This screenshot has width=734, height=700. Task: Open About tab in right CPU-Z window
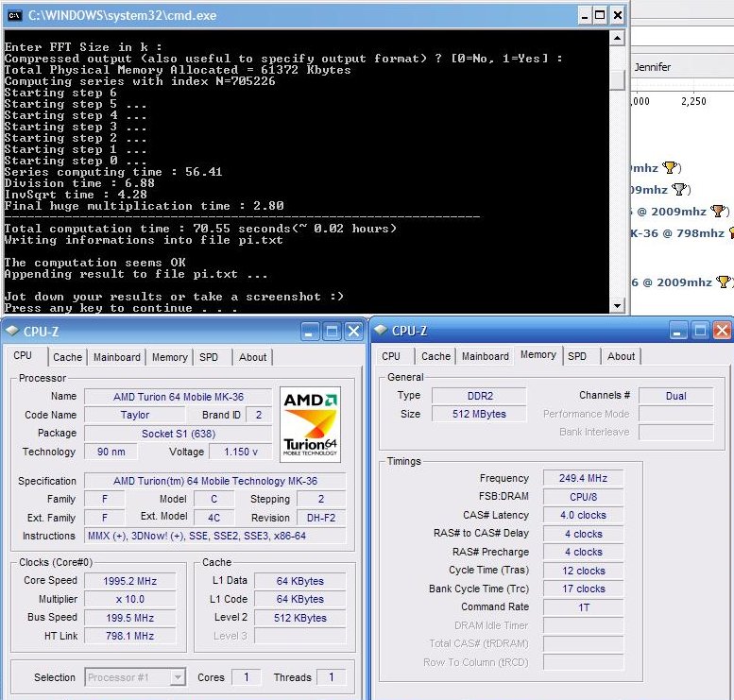click(622, 356)
